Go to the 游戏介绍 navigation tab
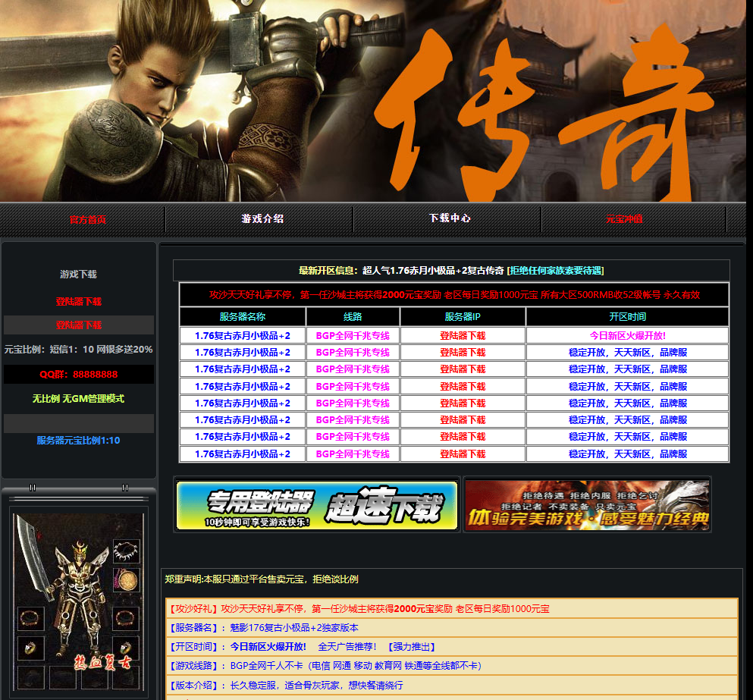The width and height of the screenshot is (753, 700). pyautogui.click(x=262, y=218)
